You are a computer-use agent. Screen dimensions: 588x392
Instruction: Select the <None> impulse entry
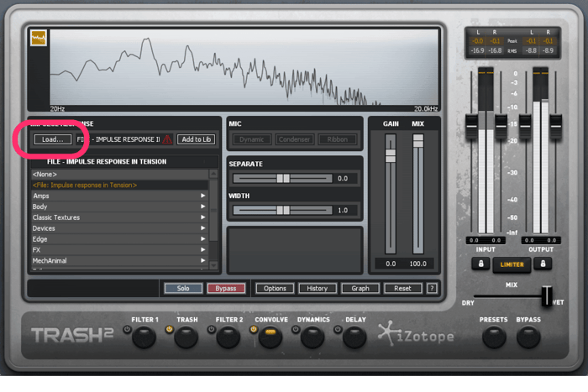(120, 175)
